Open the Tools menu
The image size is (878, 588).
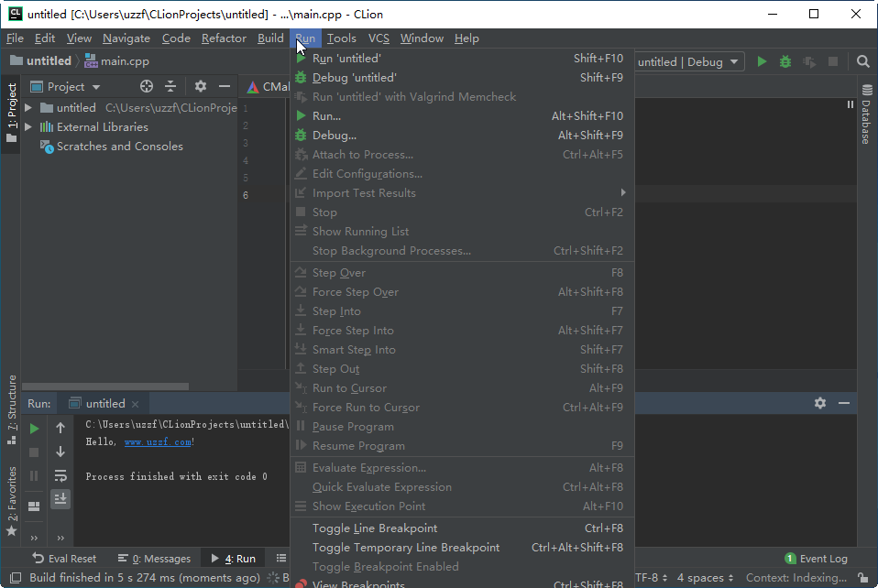342,38
